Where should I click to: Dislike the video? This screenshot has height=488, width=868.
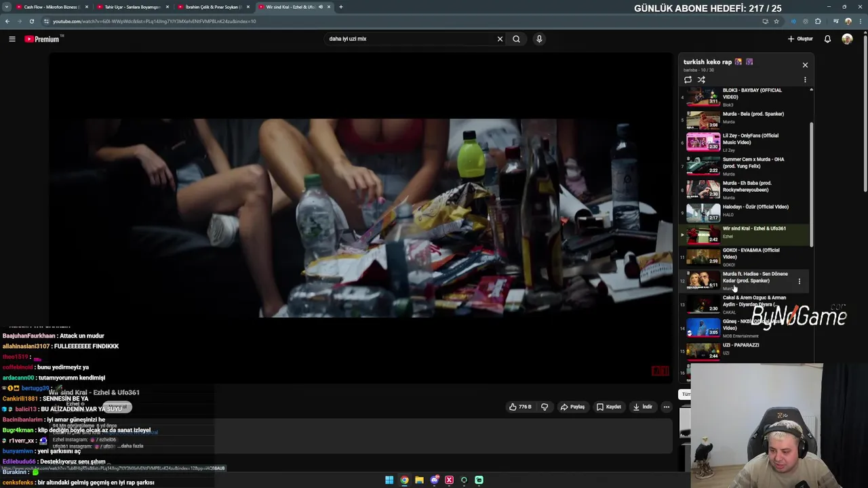click(544, 407)
